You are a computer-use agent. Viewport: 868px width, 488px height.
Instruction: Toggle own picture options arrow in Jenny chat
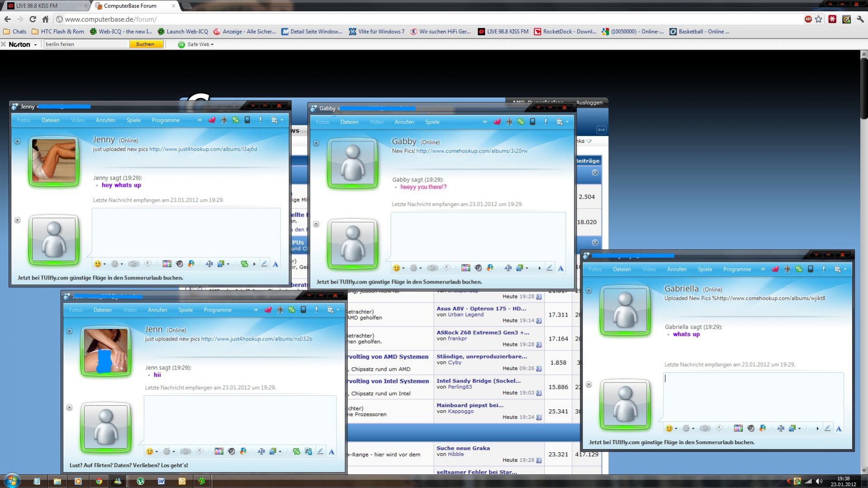[x=18, y=220]
